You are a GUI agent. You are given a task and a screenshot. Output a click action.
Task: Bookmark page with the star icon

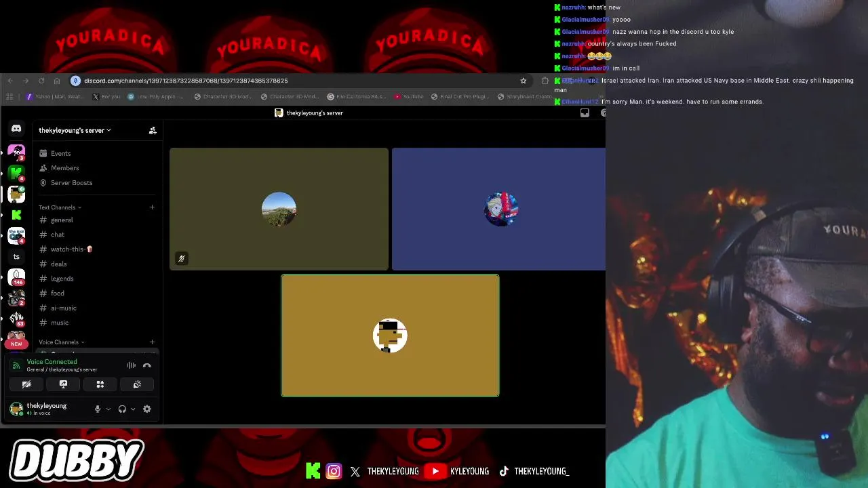coord(524,81)
